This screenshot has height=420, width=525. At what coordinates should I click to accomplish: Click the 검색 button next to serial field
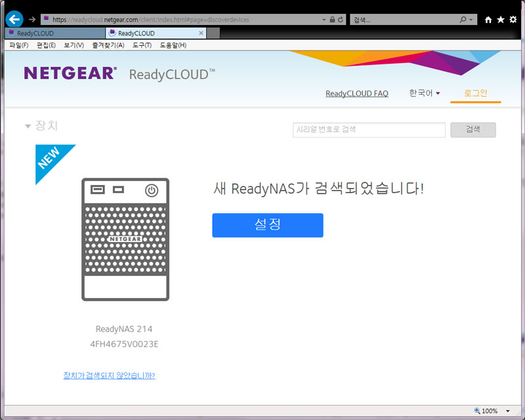pos(472,130)
